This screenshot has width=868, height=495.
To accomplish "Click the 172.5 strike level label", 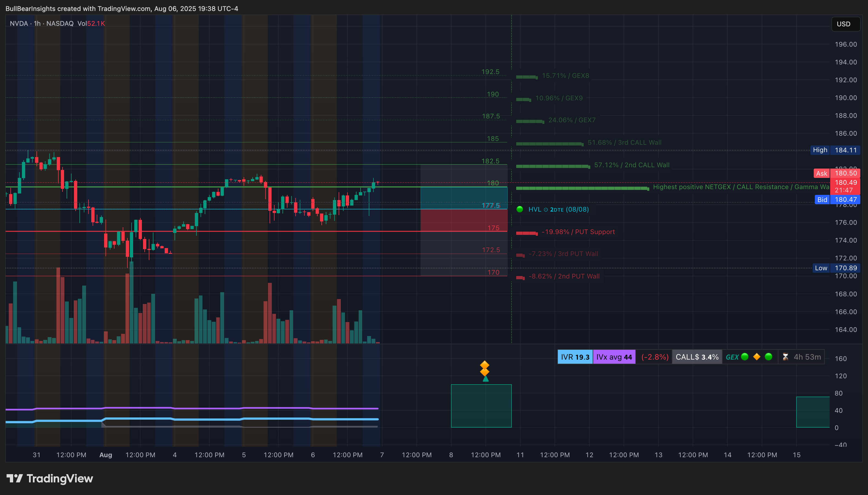I will coord(491,250).
